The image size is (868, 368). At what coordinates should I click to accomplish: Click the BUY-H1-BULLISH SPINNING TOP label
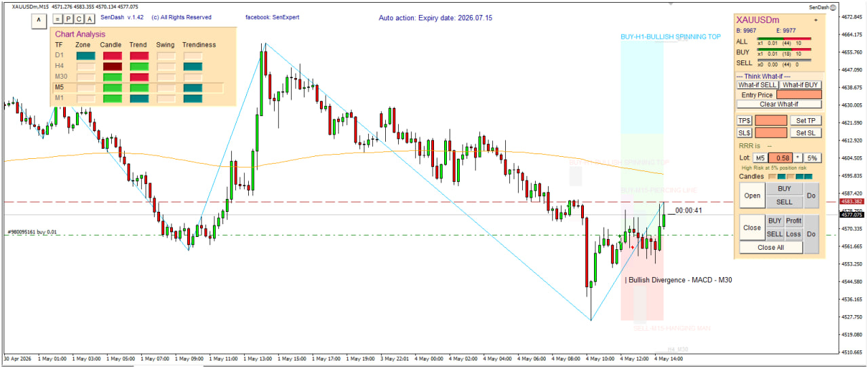pyautogui.click(x=671, y=37)
